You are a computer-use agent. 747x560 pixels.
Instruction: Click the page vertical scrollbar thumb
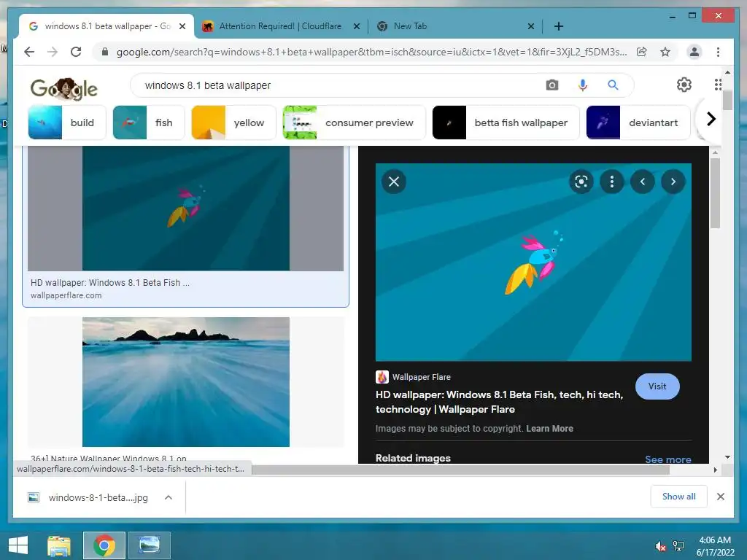(727, 99)
